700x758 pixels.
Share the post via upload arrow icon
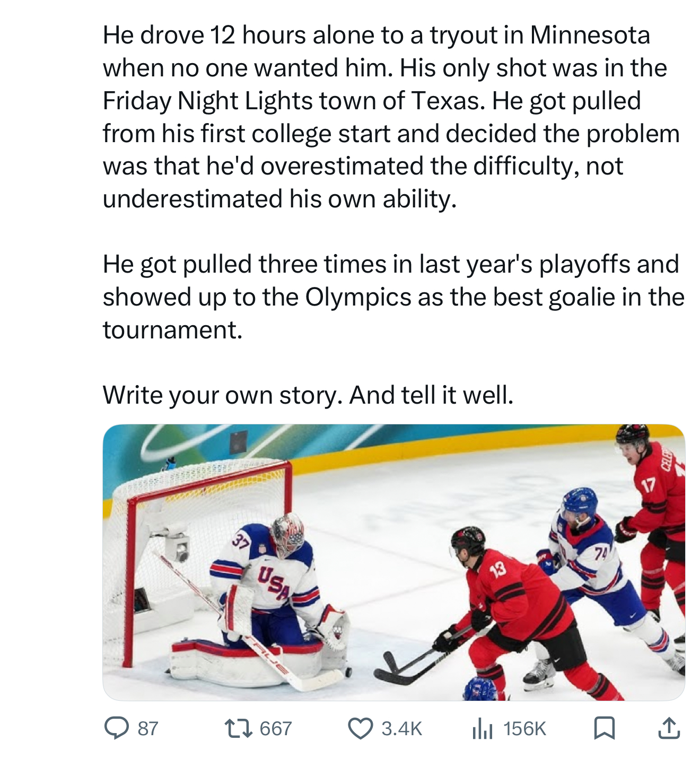(669, 728)
